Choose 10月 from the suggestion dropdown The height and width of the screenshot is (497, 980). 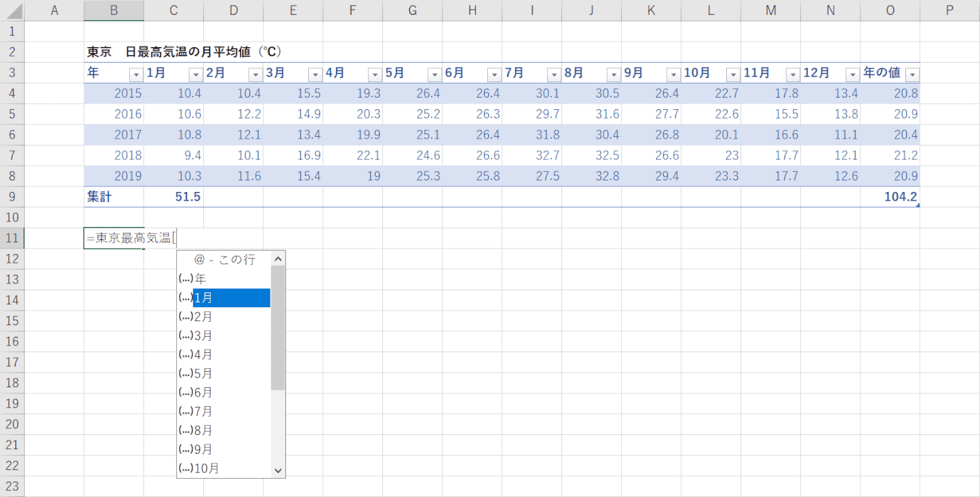click(x=224, y=468)
